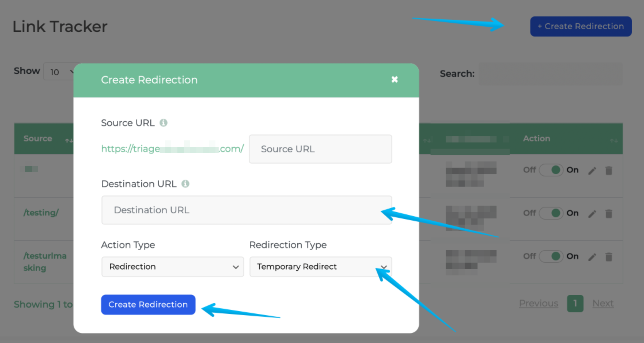Open the Action Type dropdown
This screenshot has width=644, height=343.
point(172,266)
